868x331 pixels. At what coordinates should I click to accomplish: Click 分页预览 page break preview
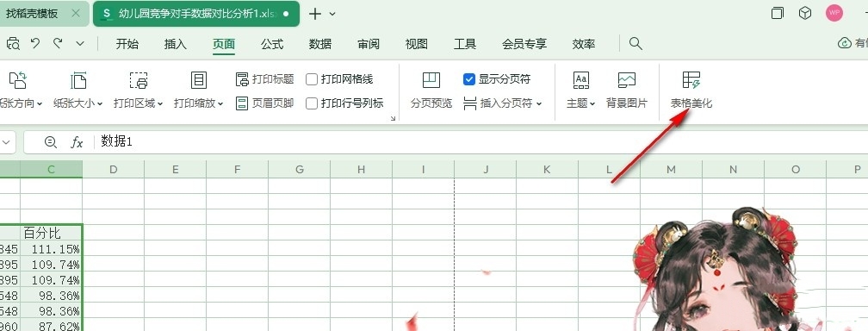click(431, 91)
